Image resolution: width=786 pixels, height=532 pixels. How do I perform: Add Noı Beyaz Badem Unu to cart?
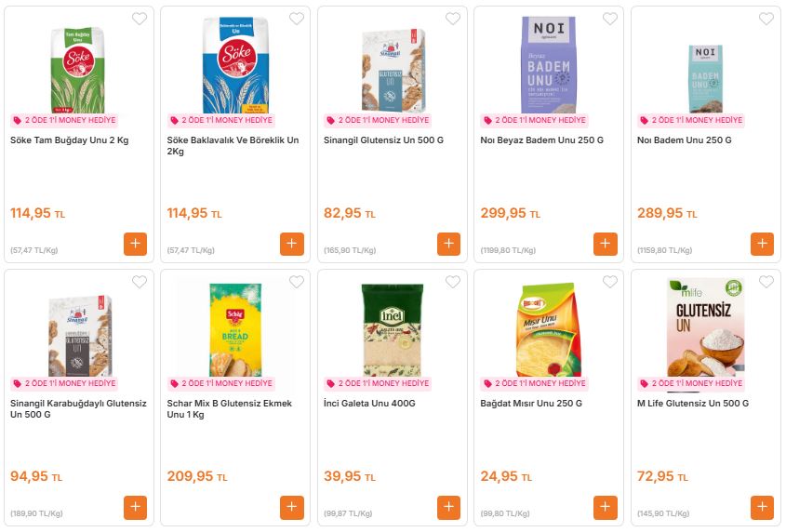coord(606,245)
